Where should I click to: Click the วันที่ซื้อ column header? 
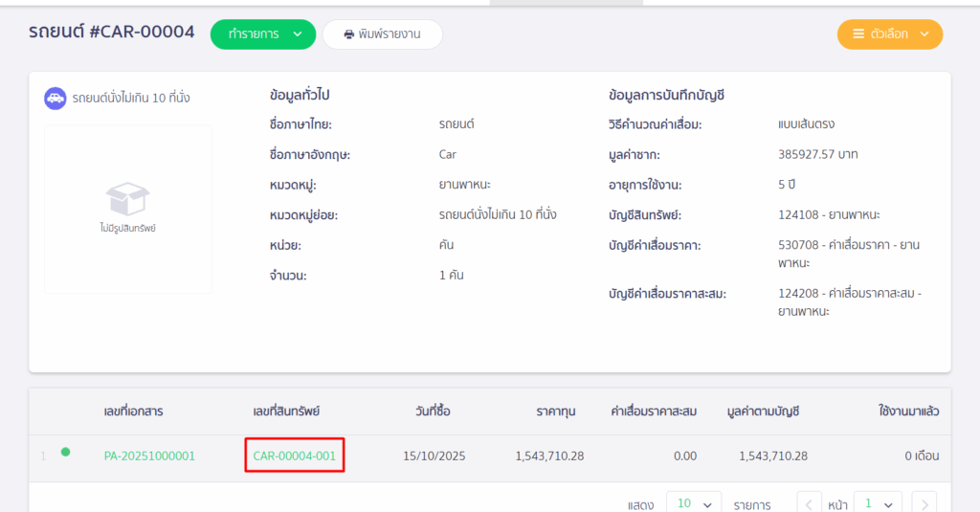433,412
